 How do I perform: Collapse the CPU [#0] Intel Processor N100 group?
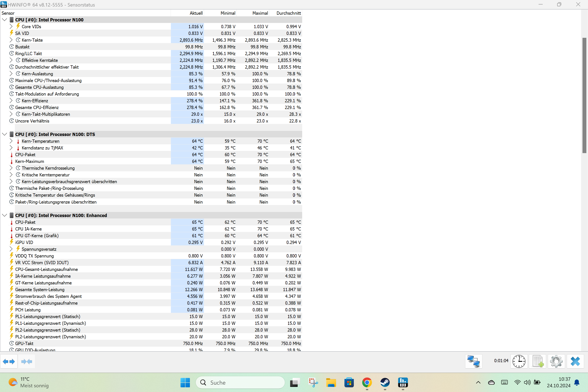(4, 20)
